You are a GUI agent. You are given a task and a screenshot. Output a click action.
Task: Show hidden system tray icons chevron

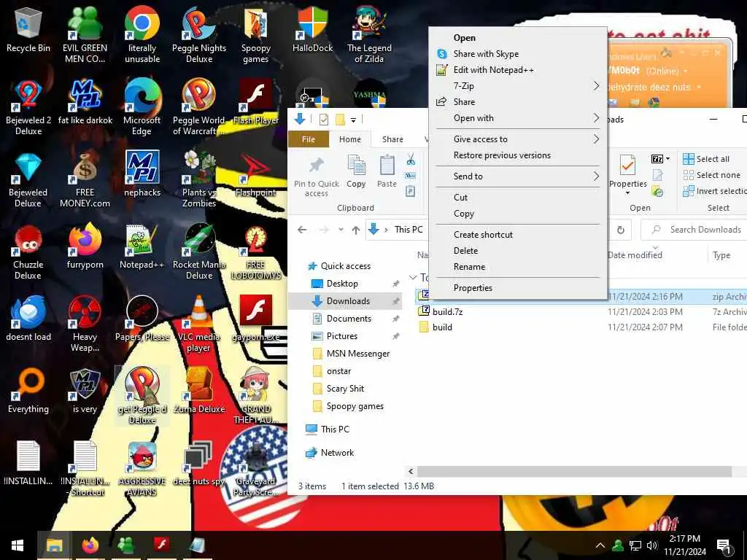(x=600, y=545)
